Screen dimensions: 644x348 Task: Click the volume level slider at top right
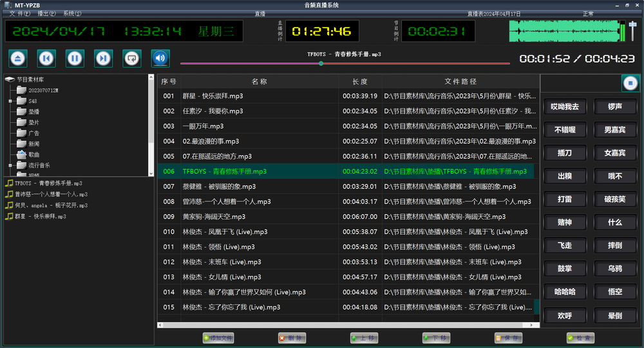633,30
